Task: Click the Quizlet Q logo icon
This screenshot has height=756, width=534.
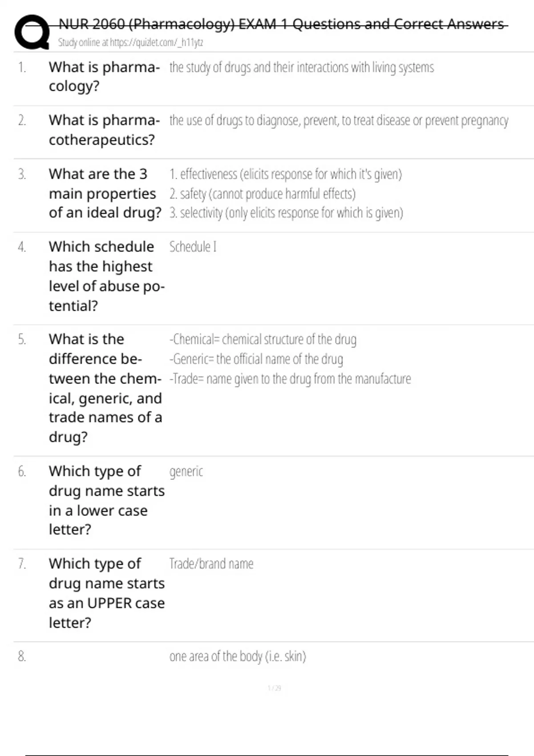Action: tap(32, 32)
